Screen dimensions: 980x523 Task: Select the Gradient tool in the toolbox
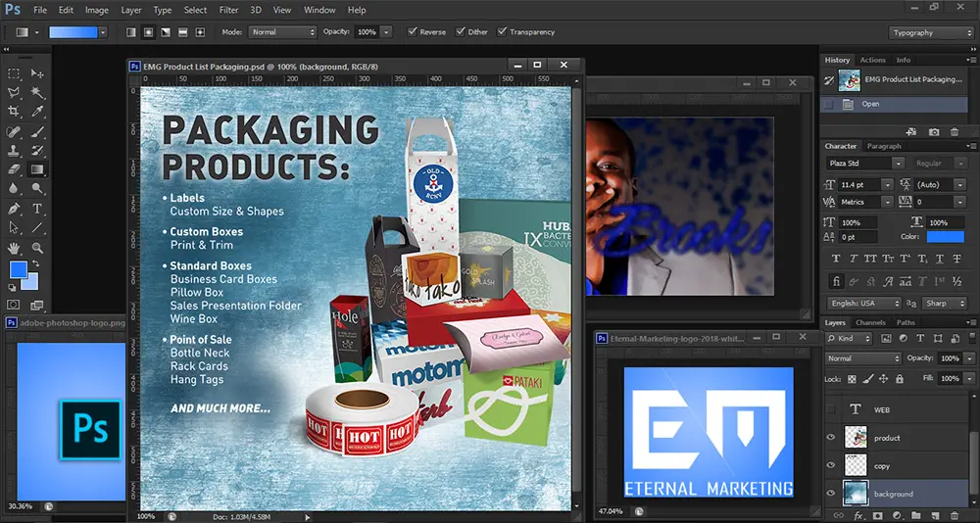click(x=37, y=169)
